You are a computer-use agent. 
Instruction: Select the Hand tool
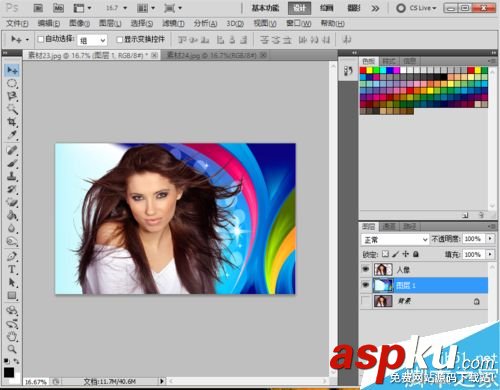coord(12,337)
